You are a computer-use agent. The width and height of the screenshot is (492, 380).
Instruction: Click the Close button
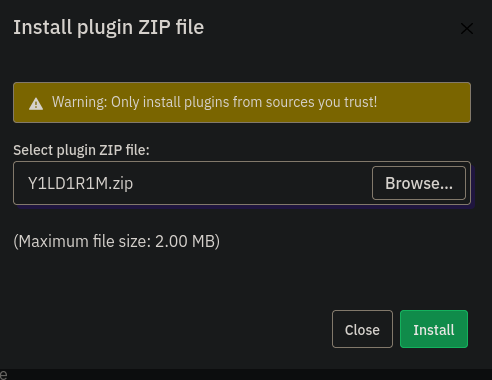362,329
